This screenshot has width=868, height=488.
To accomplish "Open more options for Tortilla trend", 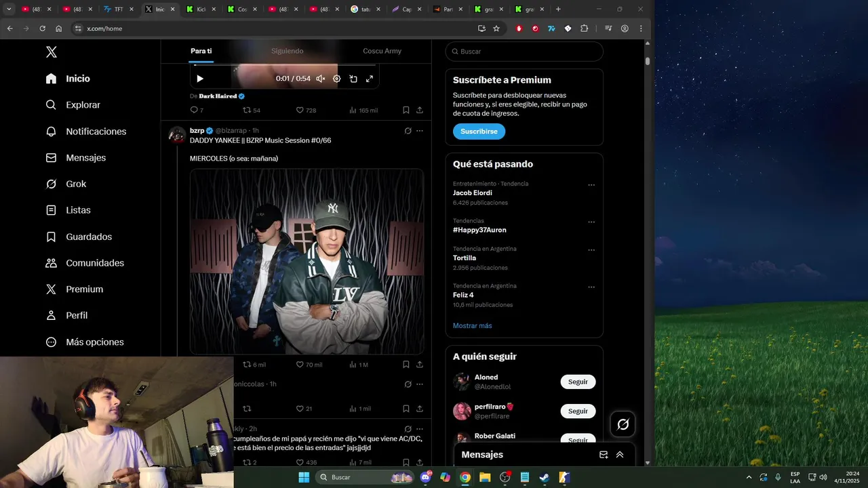I will click(591, 250).
